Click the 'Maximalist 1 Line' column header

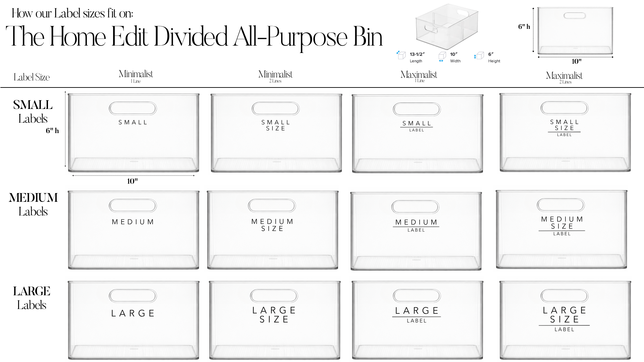point(419,76)
